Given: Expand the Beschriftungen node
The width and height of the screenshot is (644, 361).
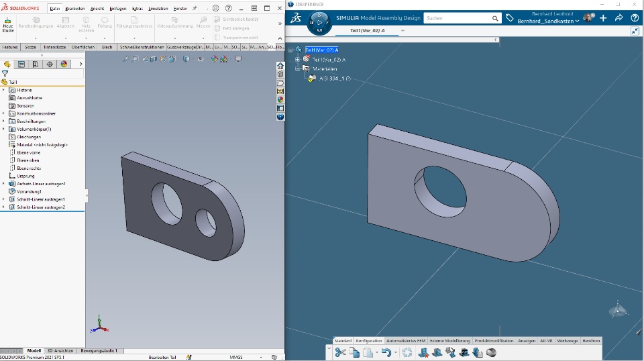Looking at the screenshot, I should (x=4, y=121).
